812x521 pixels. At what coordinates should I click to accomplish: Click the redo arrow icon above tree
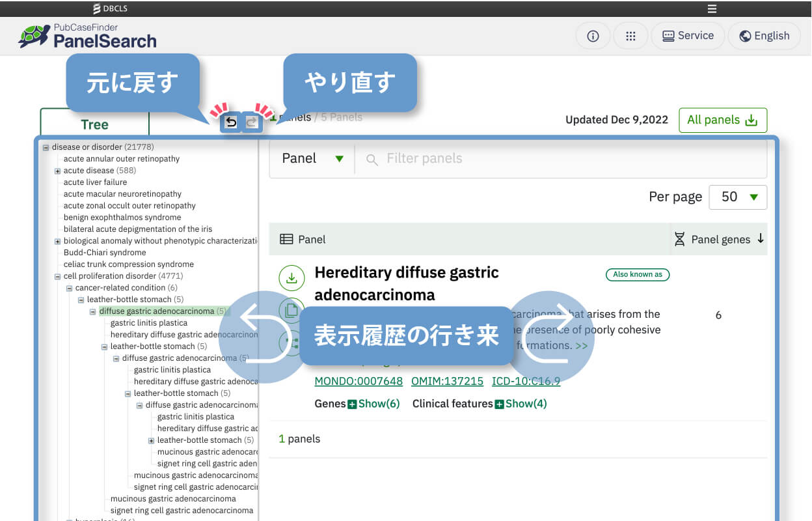coord(252,122)
